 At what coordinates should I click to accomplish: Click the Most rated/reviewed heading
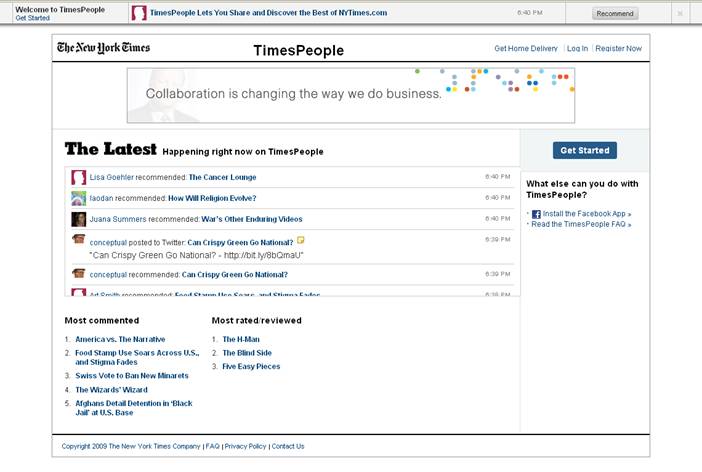[x=257, y=321]
